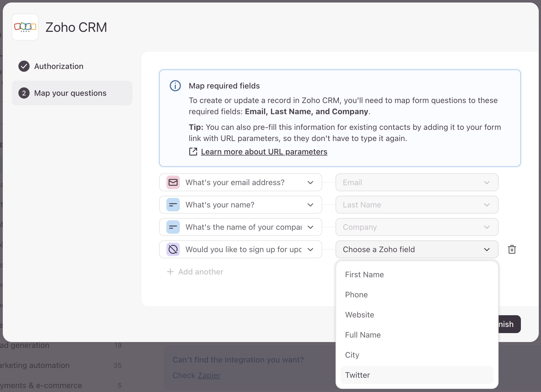Click the Map required fields heading
Viewport: 541px width, 392px height.
[x=224, y=86]
